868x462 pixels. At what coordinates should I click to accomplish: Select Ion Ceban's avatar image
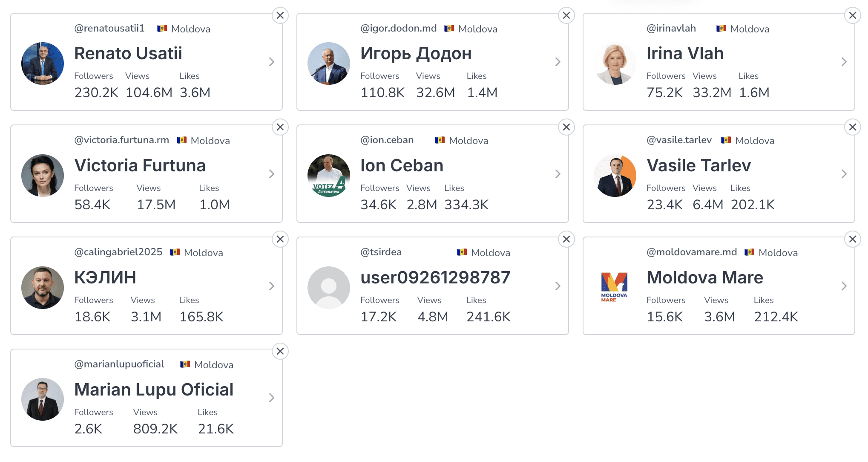coord(329,176)
